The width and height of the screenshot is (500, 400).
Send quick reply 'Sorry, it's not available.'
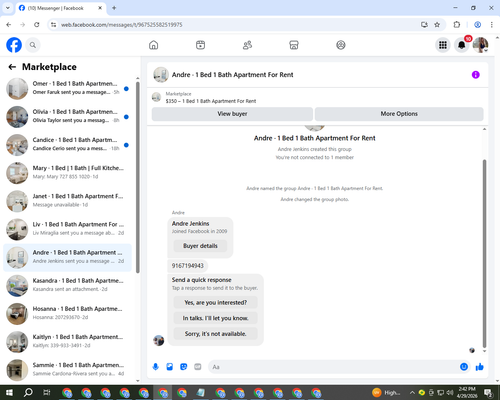[216, 334]
